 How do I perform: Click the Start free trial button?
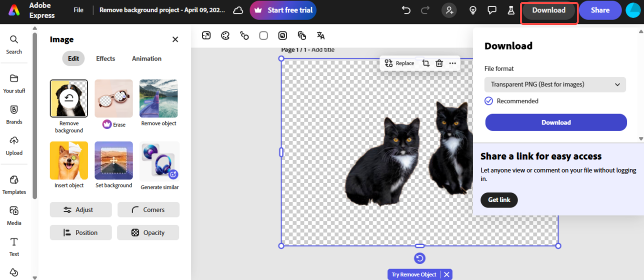coord(283,10)
